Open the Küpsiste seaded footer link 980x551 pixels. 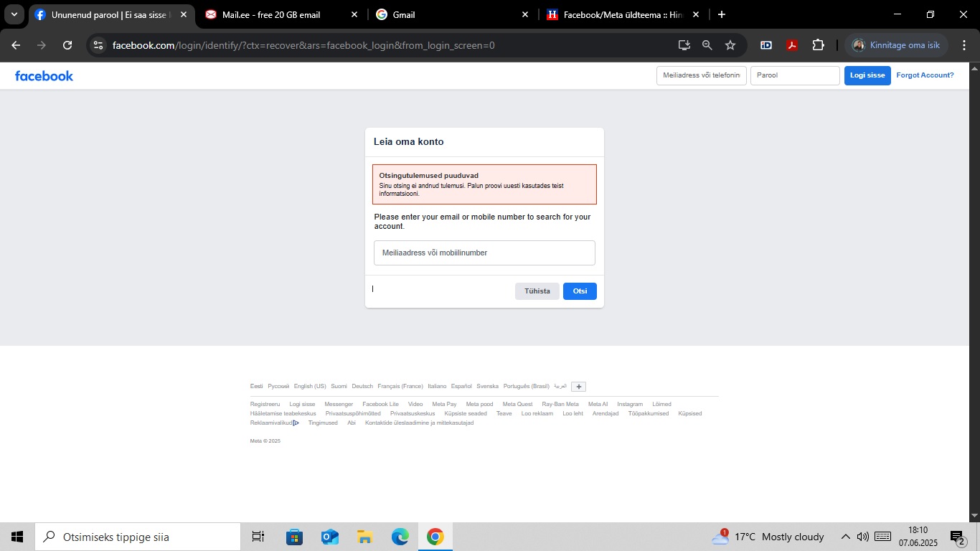466,414
